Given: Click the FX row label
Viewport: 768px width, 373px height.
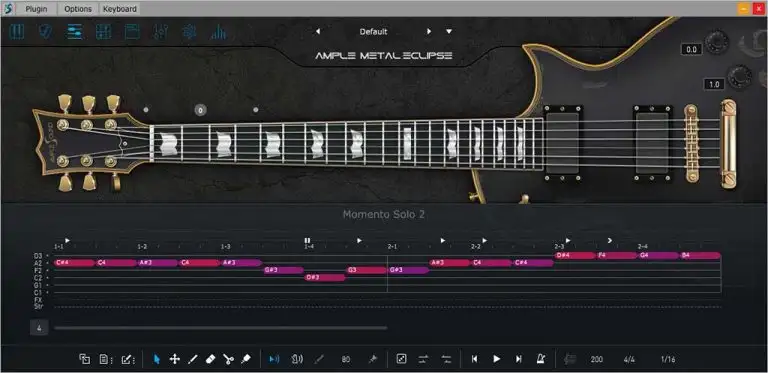Looking at the screenshot, I should point(38,300).
